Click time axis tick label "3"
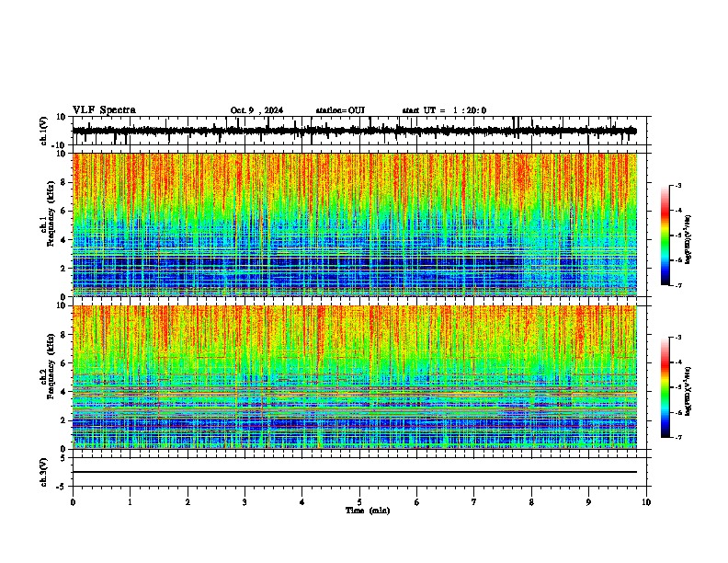 click(x=245, y=502)
